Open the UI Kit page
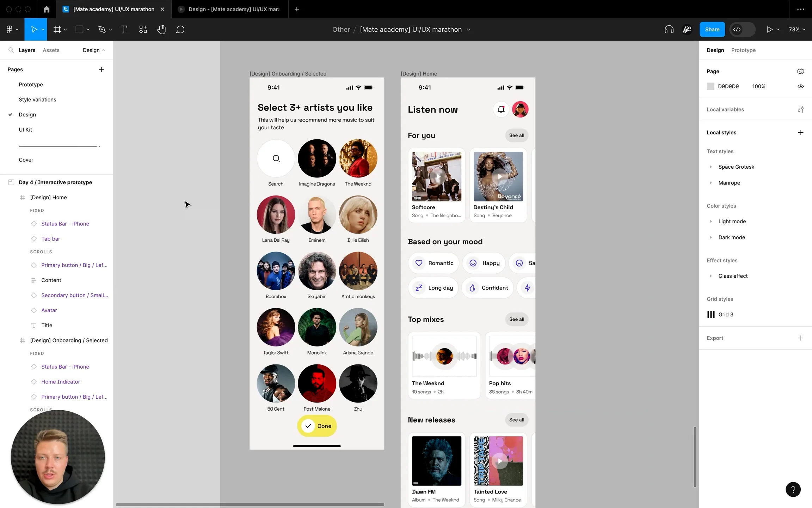 coord(25,129)
